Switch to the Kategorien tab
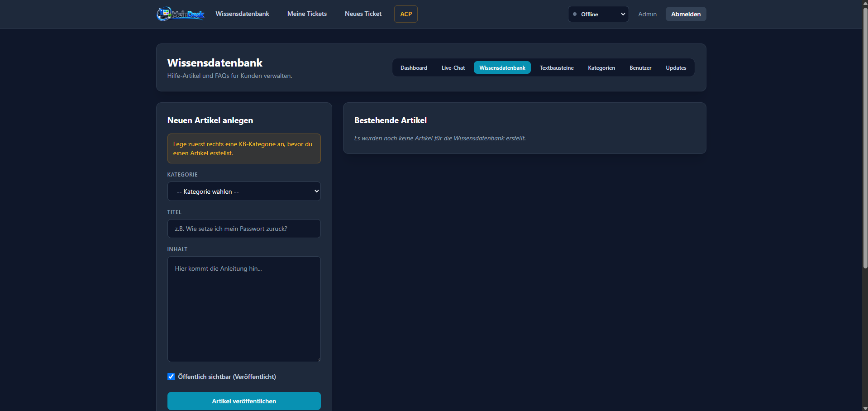This screenshot has width=868, height=411. (601, 68)
